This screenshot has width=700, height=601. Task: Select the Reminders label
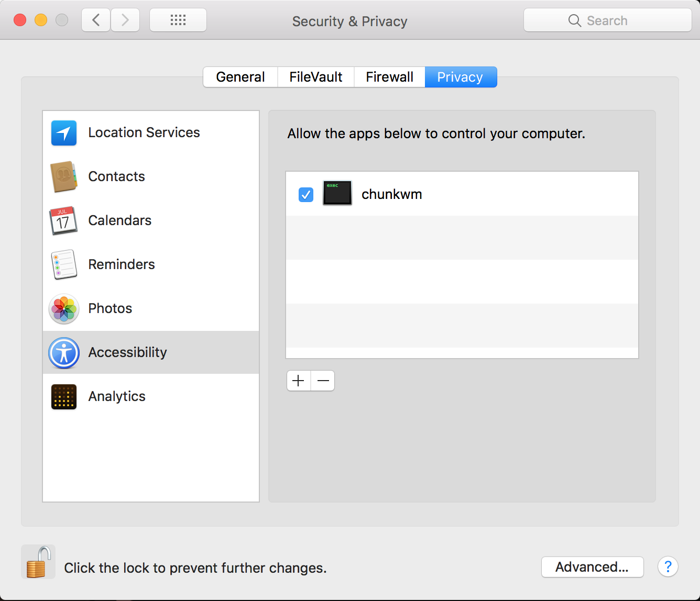pos(122,264)
